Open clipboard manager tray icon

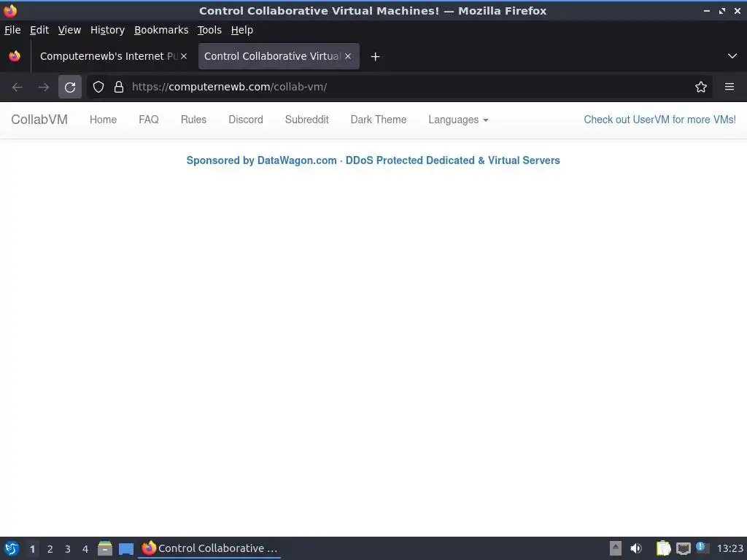tap(663, 548)
